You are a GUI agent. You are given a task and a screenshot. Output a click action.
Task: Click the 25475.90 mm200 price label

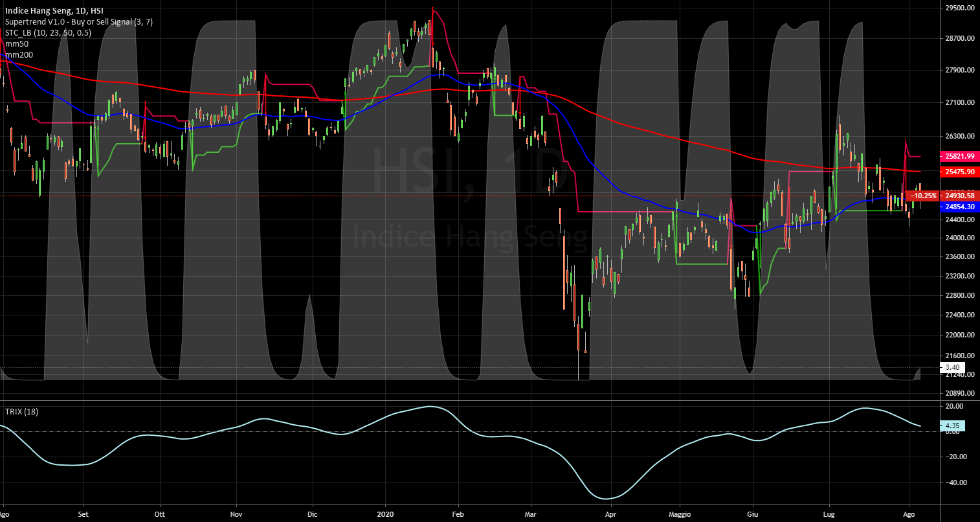click(959, 172)
